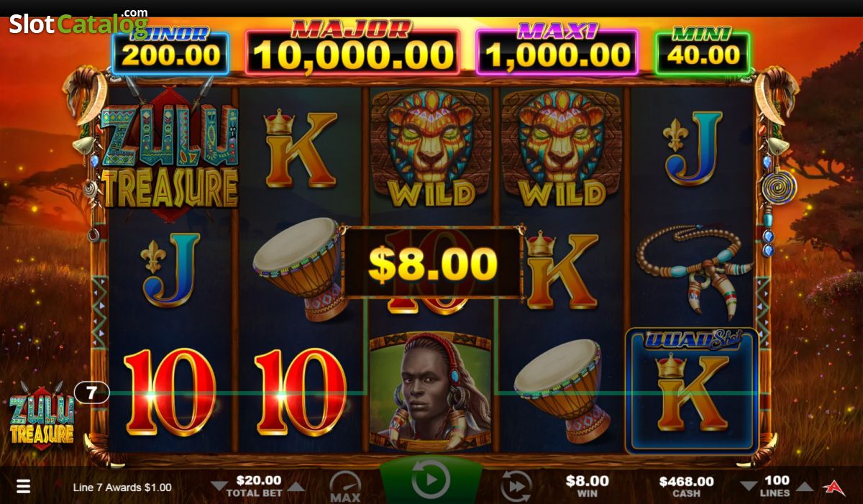
Task: Click the red A provider logo
Action: tap(835, 487)
